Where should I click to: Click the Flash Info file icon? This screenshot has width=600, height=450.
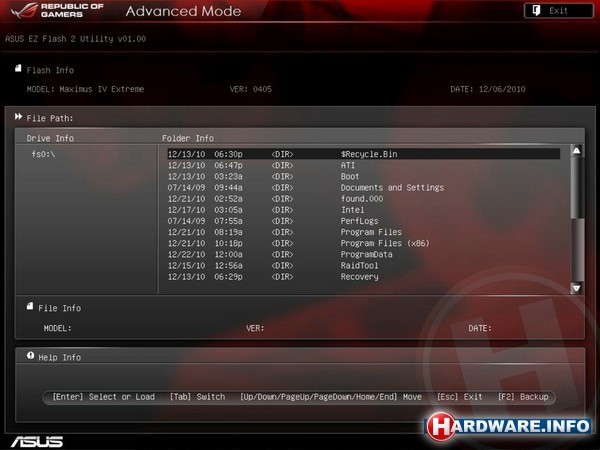[x=18, y=68]
